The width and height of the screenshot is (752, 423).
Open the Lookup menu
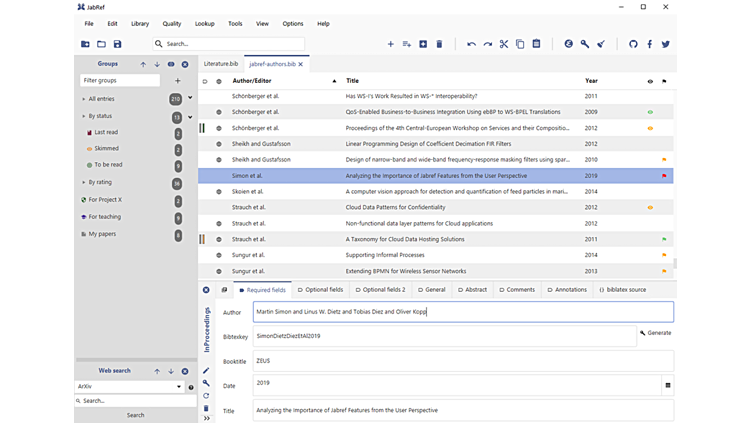tap(205, 24)
